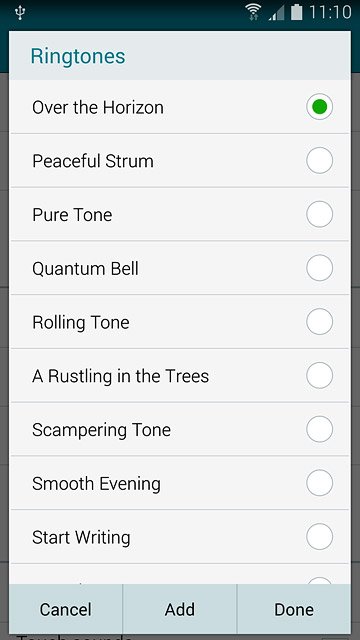Tap the Smooth Evening ringtone label
The width and height of the screenshot is (360, 640).
[x=96, y=484]
